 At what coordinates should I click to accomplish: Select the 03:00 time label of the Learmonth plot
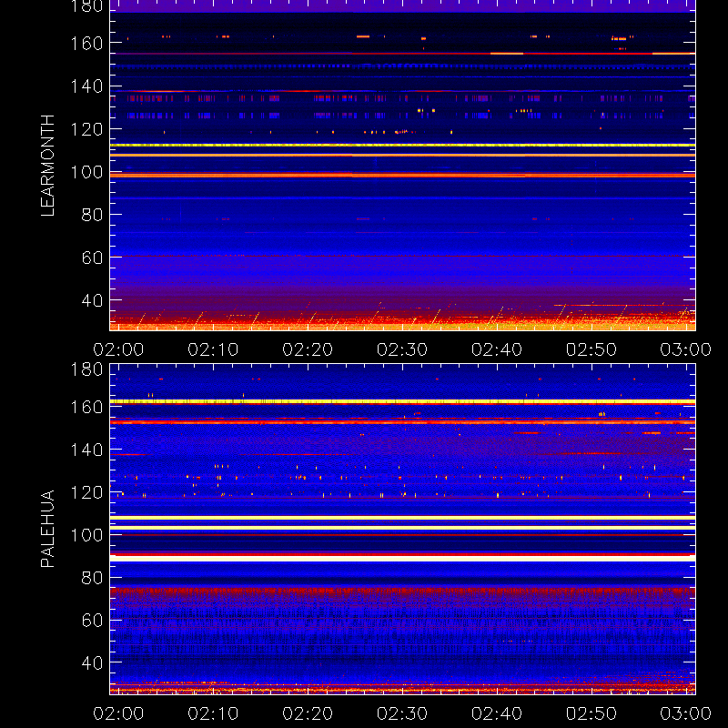click(686, 349)
